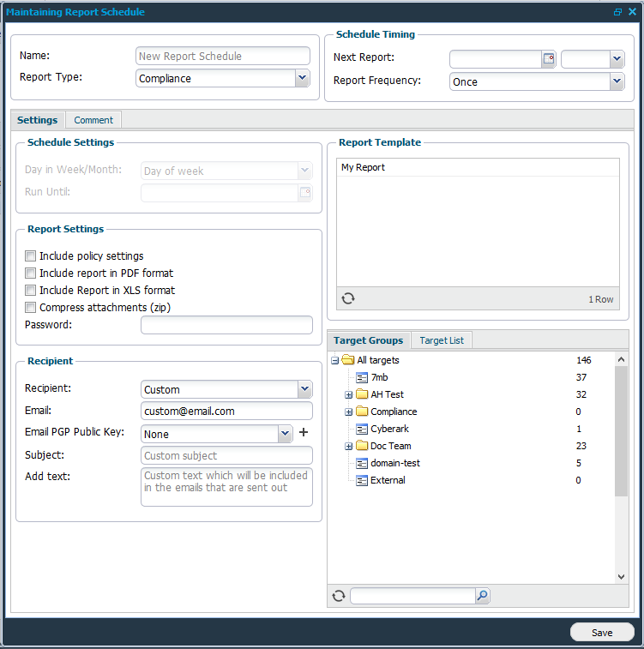This screenshot has height=649, width=644.
Task: Click the Name input field
Action: (223, 56)
